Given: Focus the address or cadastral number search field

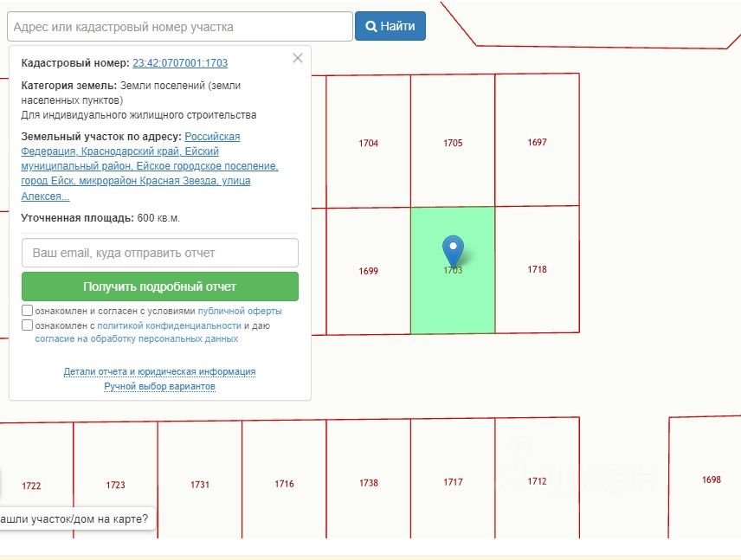Looking at the screenshot, I should (180, 27).
